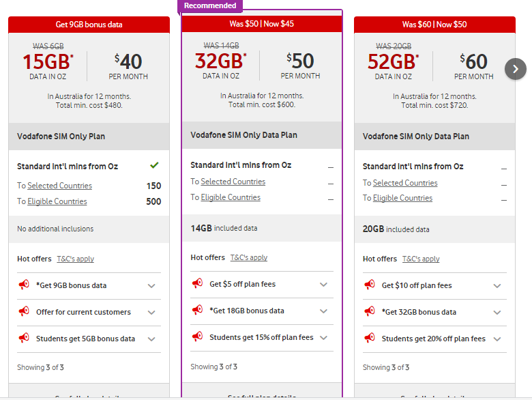Viewport: 532px width, 400px height.
Task: Click the $60 per month price
Action: tap(473, 62)
